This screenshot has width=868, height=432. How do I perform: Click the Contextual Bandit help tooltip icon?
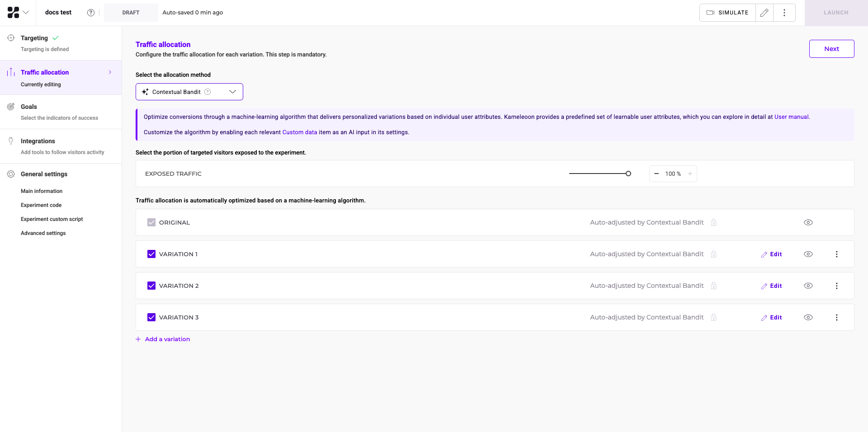coord(208,92)
